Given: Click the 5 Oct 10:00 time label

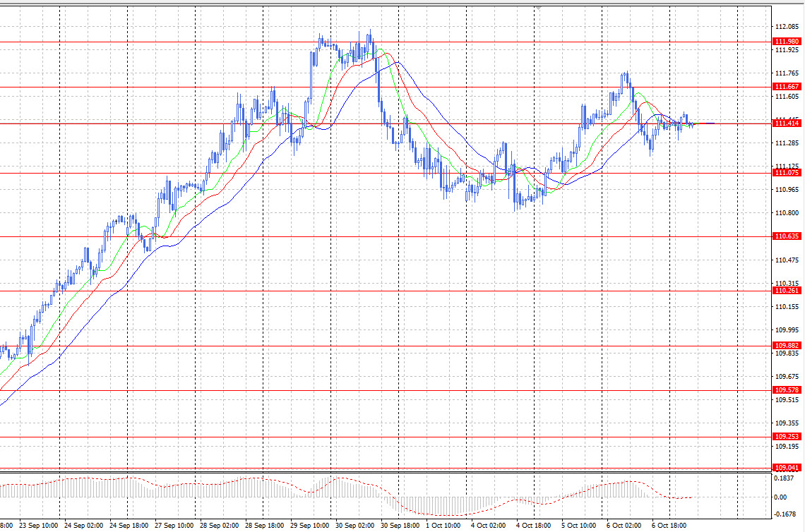Looking at the screenshot, I should coord(578,526).
